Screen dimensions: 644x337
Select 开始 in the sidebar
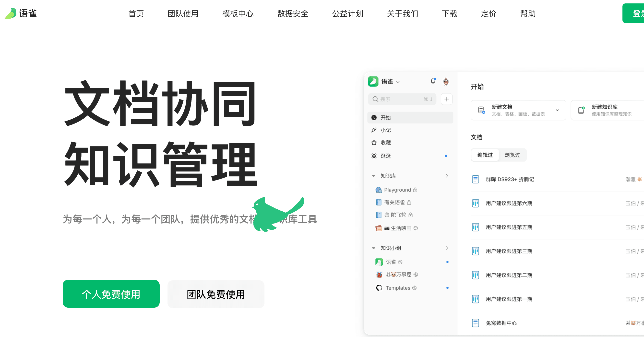tap(410, 118)
